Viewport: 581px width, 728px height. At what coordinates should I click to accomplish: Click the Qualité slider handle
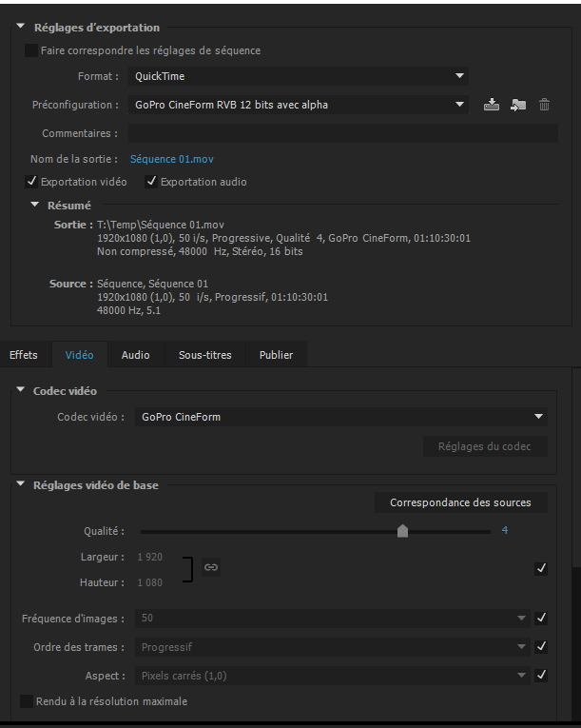coord(402,531)
